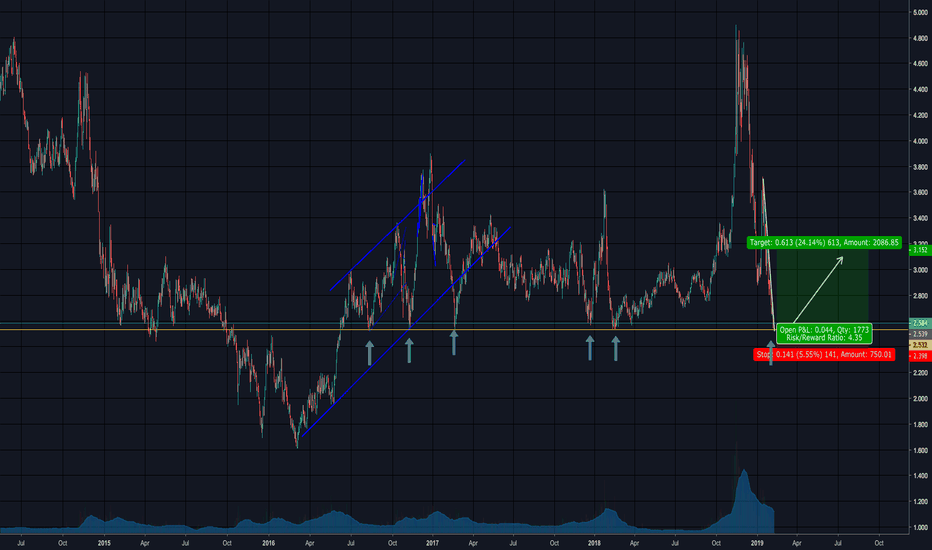Click the 2015 label on the time axis
This screenshot has width=932, height=550.
tap(104, 543)
